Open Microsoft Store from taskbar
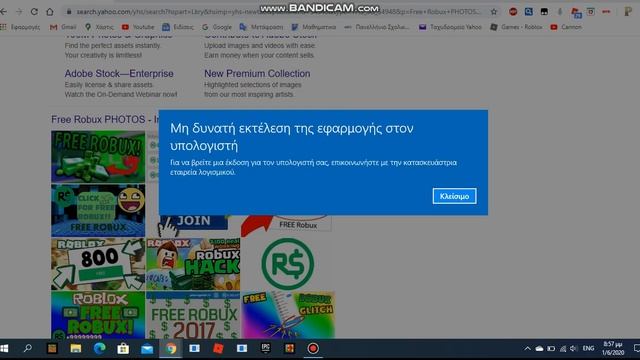The width and height of the screenshot is (640, 360). click(x=123, y=349)
